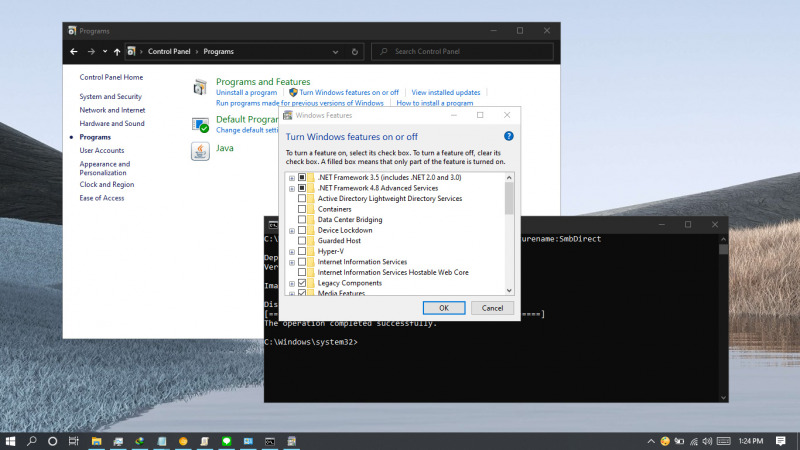The width and height of the screenshot is (800, 450).
Task: Open User Accounts category
Action: tap(102, 151)
